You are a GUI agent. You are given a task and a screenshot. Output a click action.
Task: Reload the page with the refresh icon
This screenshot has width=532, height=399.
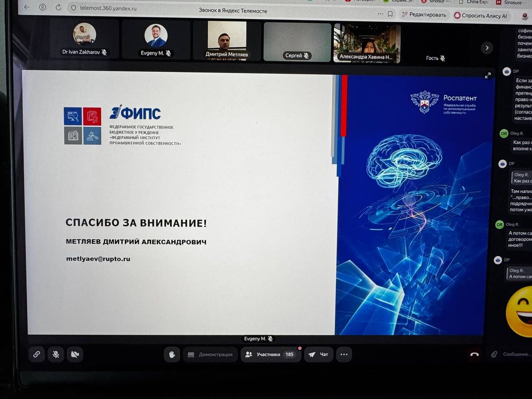coord(58,8)
